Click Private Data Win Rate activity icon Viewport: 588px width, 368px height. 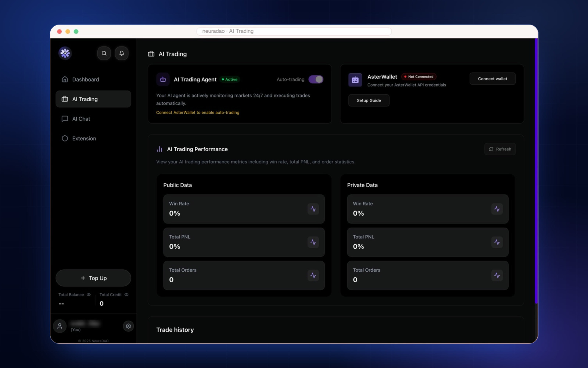pyautogui.click(x=497, y=209)
